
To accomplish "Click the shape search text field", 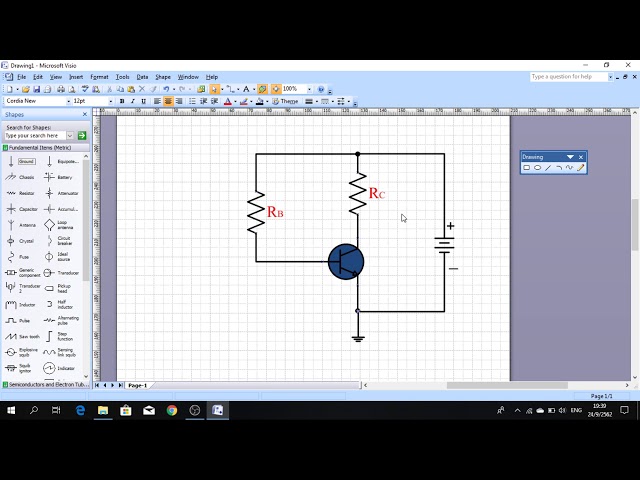I will tap(35, 136).
